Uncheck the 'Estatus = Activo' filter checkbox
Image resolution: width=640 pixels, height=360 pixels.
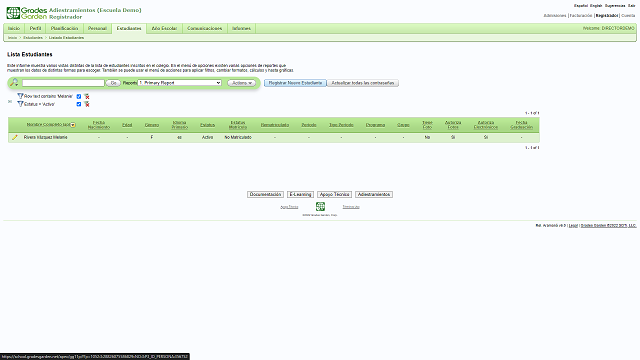tap(79, 104)
